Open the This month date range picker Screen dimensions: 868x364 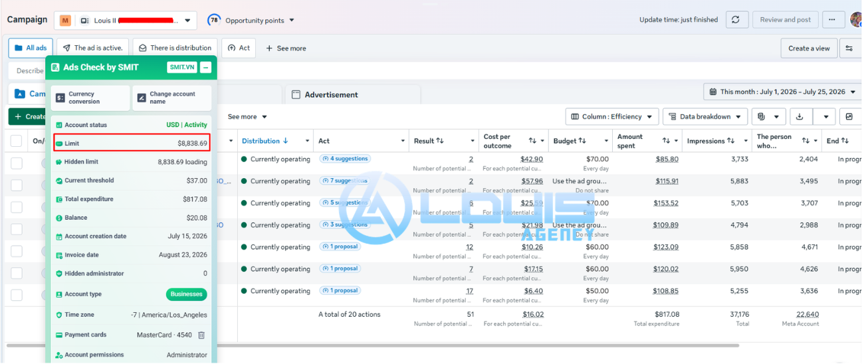(x=782, y=92)
